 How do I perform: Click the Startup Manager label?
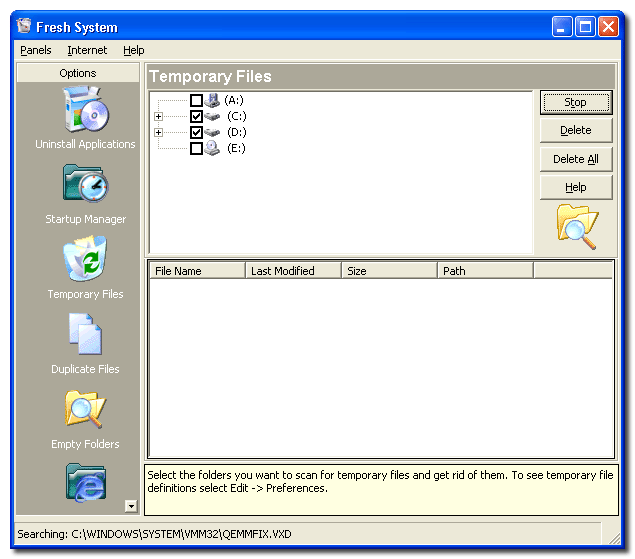coord(85,219)
